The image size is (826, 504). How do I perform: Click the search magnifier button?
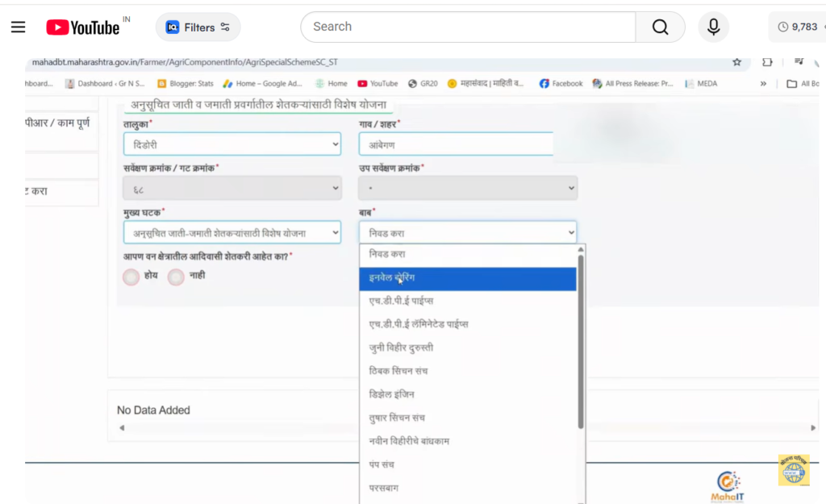pyautogui.click(x=660, y=27)
